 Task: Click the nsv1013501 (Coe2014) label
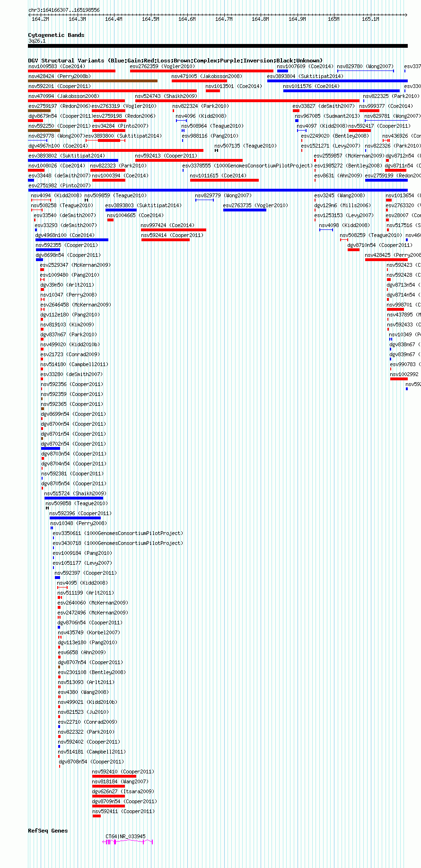234,86
